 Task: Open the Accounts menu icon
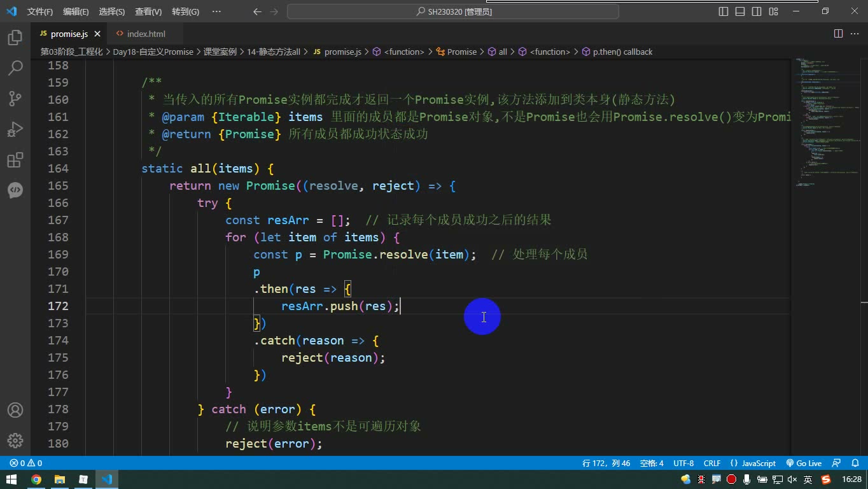tap(15, 410)
